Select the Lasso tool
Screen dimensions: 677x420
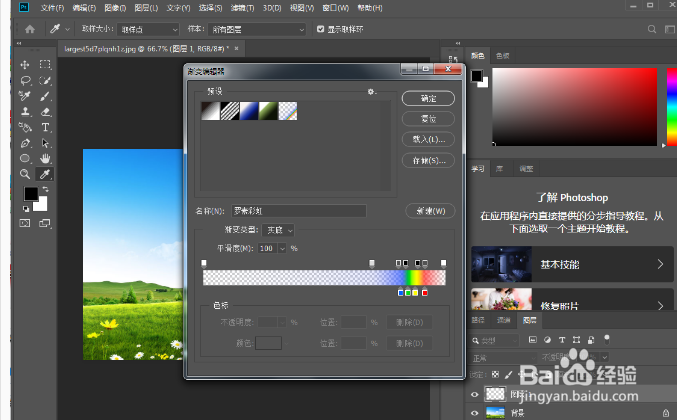(25, 80)
